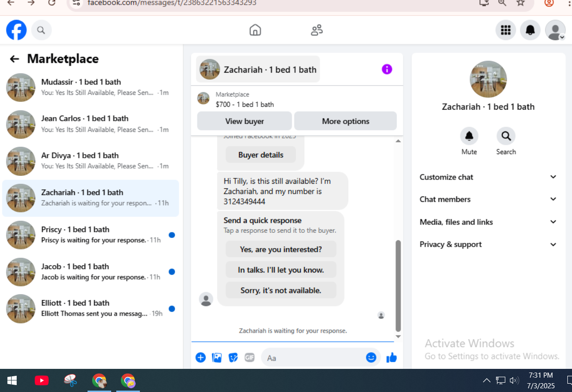The image size is (572, 392).
Task: Open the Elliott conversation
Action: pos(91,309)
